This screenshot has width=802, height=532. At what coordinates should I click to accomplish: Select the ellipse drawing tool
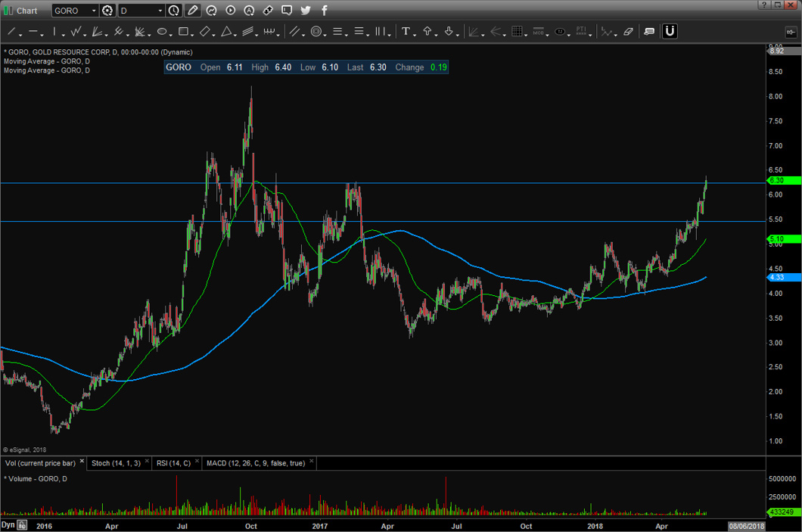coord(162,32)
